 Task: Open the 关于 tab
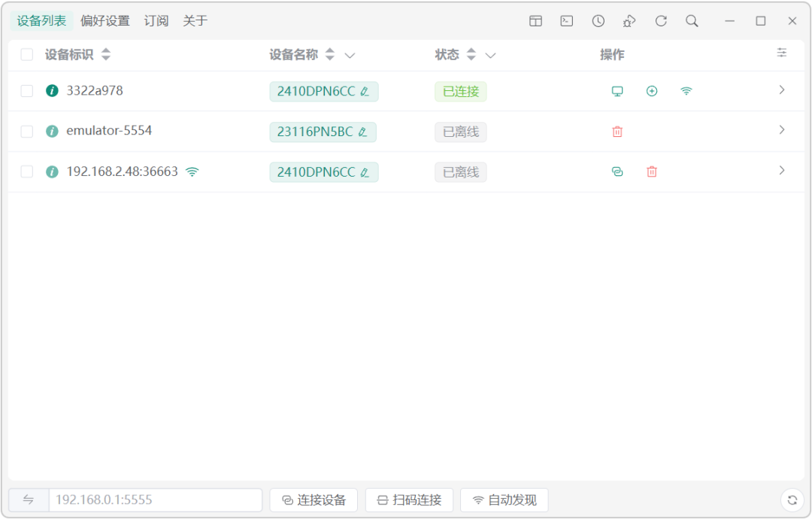[195, 21]
